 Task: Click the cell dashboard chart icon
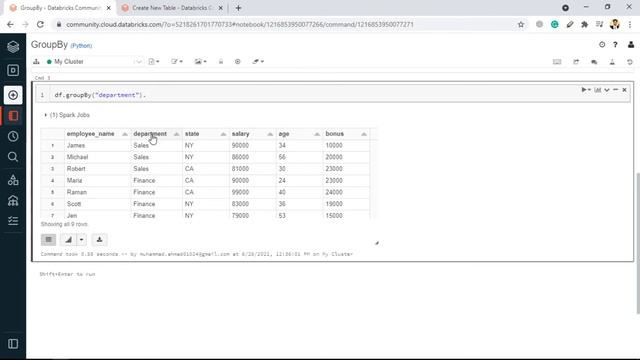point(598,90)
